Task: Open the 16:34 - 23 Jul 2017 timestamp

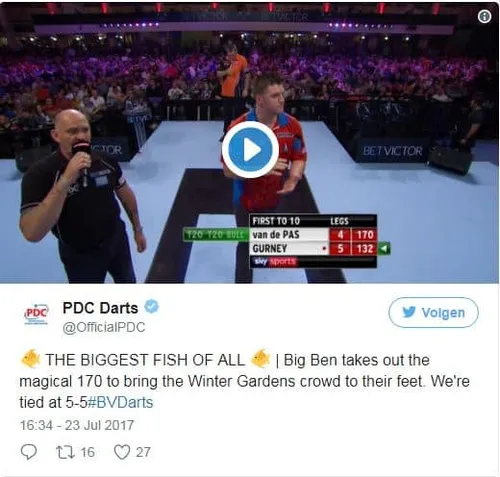Action: (x=77, y=425)
